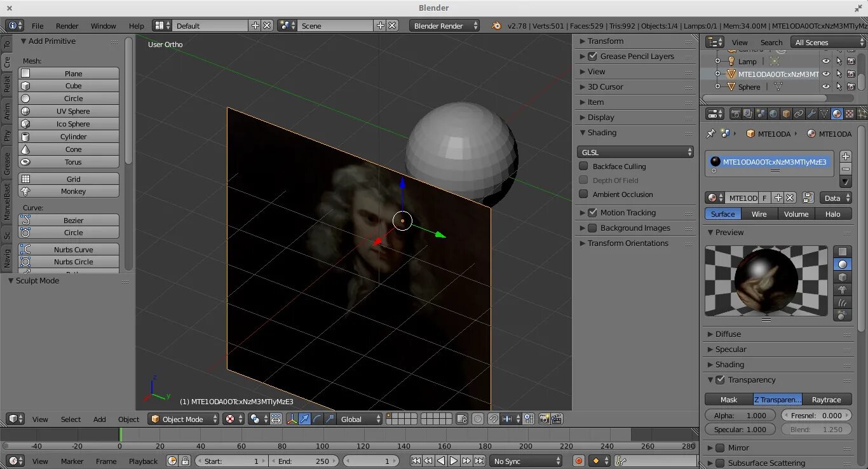Click the rotate manipulator arc icon
868x469 pixels.
[317, 419]
